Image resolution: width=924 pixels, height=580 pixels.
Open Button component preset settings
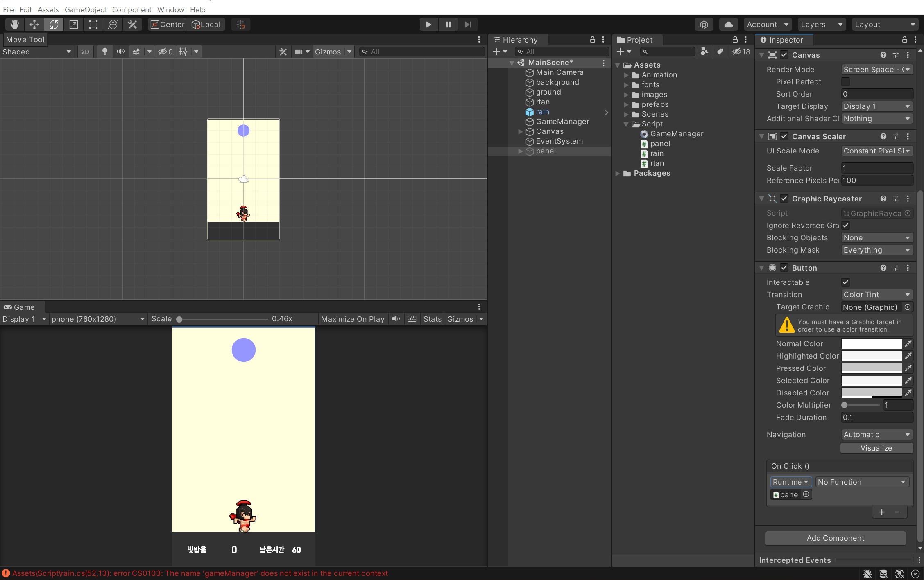896,268
